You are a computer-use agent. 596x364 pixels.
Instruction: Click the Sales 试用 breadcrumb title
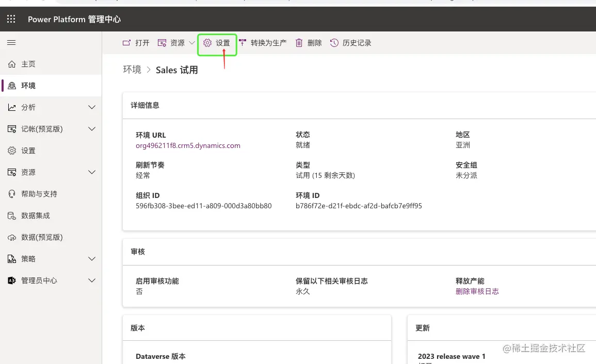(177, 70)
